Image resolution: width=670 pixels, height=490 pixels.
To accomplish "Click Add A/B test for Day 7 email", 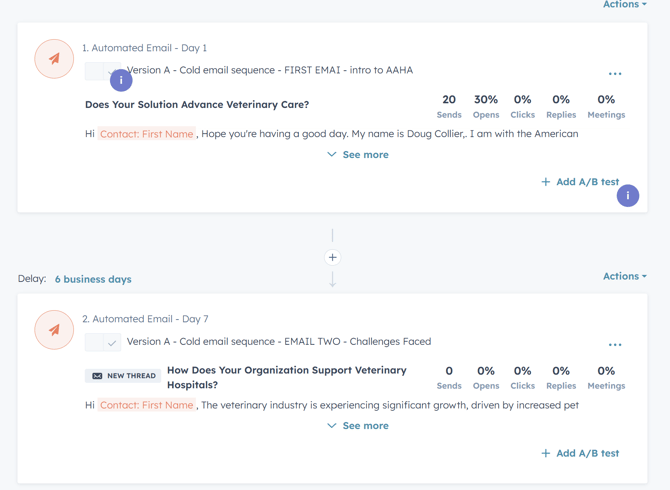I will (x=580, y=453).
